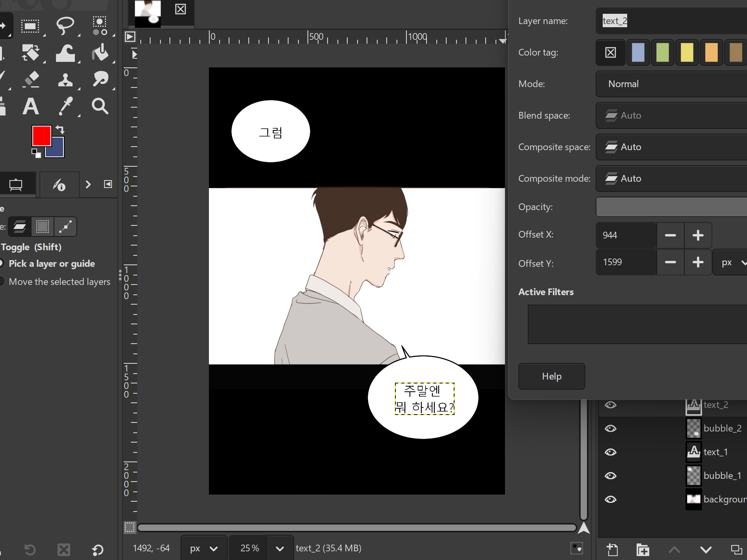Select the Eraser tool
Screen dimensions: 747x560
(x=30, y=80)
